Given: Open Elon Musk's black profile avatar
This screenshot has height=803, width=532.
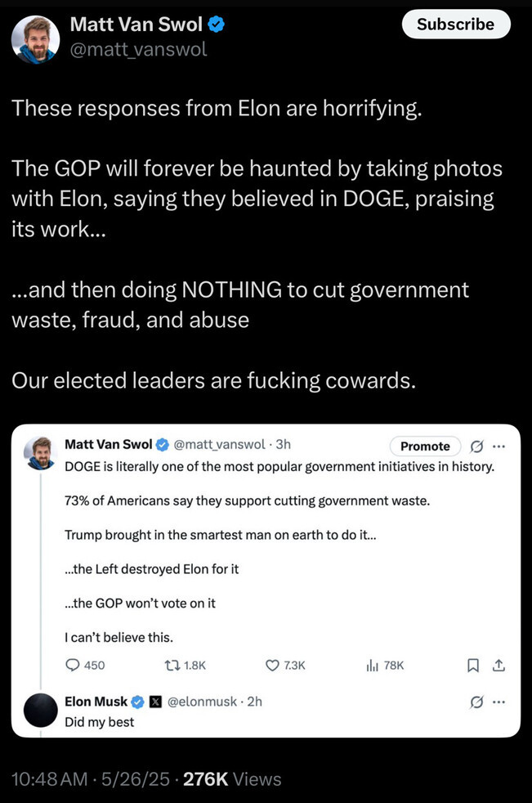Looking at the screenshot, I should [x=40, y=711].
